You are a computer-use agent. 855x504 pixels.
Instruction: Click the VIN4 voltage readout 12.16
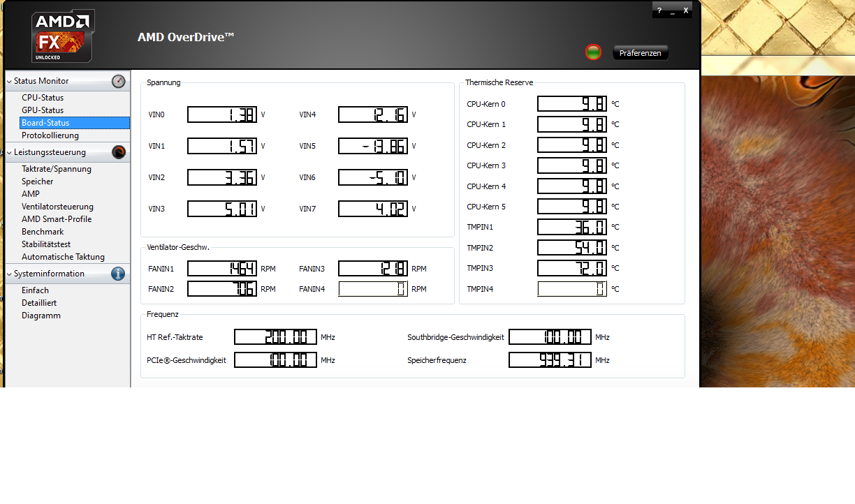tap(373, 114)
